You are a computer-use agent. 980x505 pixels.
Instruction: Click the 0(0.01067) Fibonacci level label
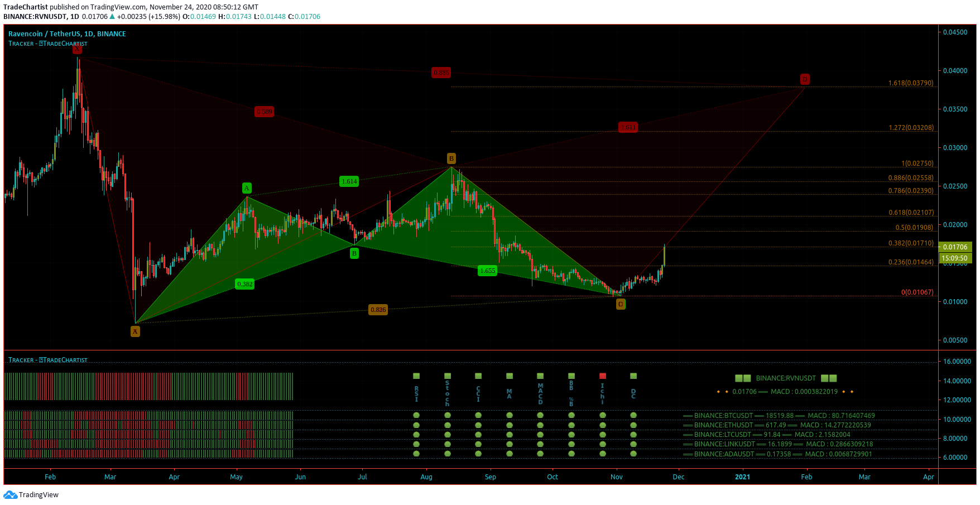click(917, 292)
